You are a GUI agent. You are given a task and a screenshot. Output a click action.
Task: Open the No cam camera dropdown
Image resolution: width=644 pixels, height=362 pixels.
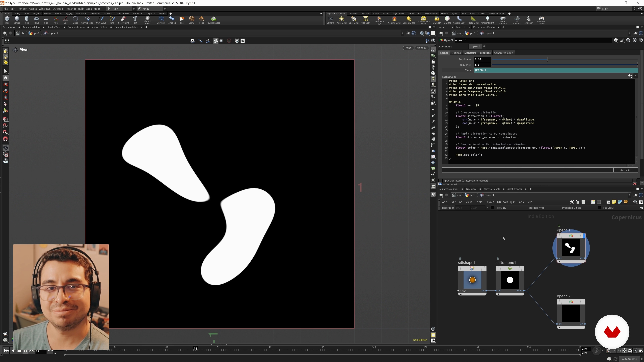(x=422, y=48)
